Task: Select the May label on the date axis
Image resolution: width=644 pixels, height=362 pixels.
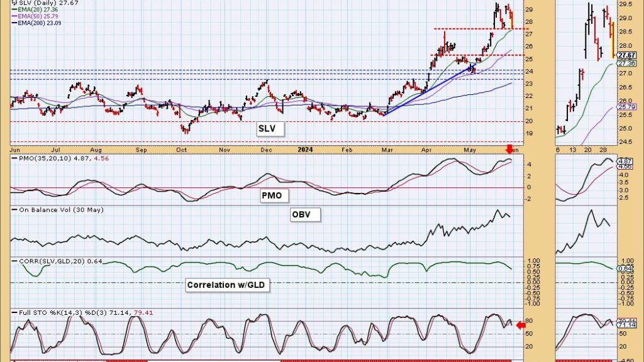Action: 469,150
